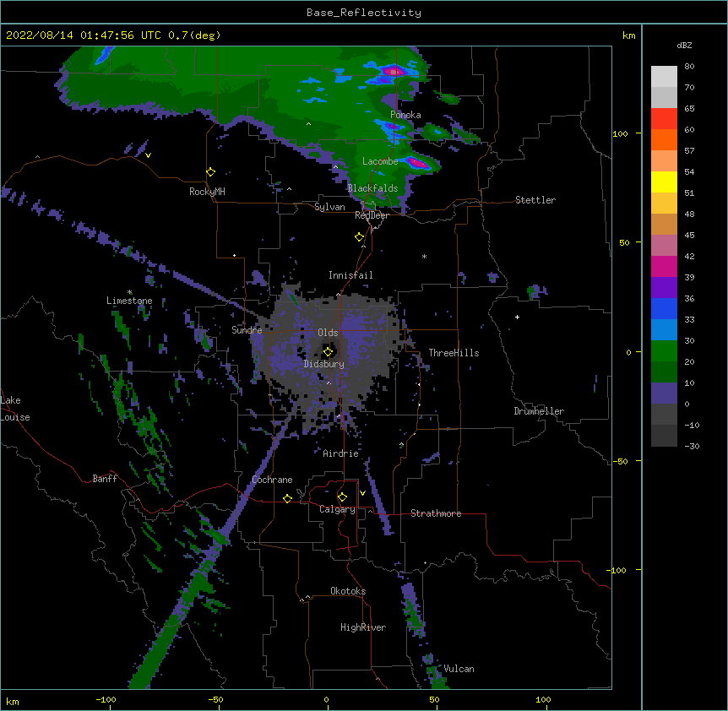This screenshot has width=728, height=711.
Task: Click the Stettler city label
Action: (535, 200)
